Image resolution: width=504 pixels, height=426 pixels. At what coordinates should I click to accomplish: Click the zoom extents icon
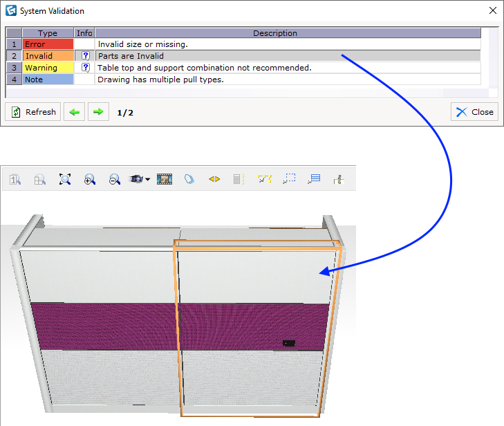65,179
